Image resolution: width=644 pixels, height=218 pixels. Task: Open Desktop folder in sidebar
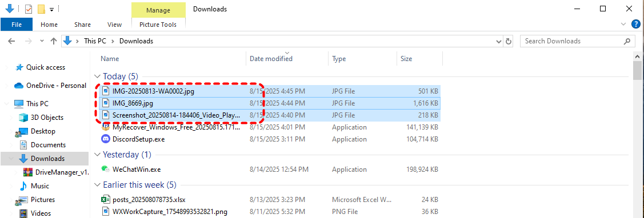click(x=43, y=131)
